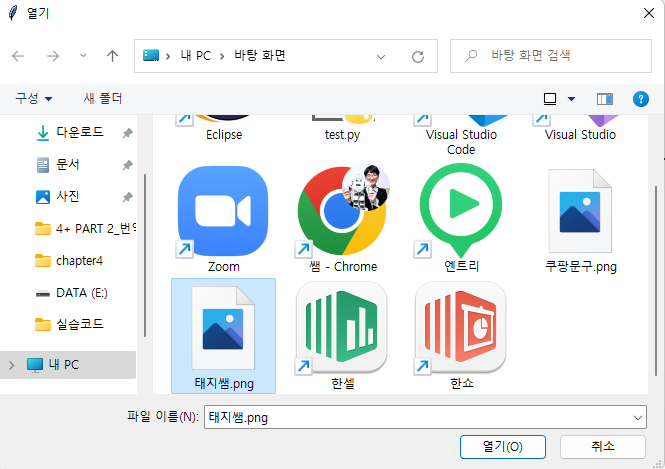This screenshot has height=469, width=665.
Task: Go up one folder level
Action: click(112, 56)
